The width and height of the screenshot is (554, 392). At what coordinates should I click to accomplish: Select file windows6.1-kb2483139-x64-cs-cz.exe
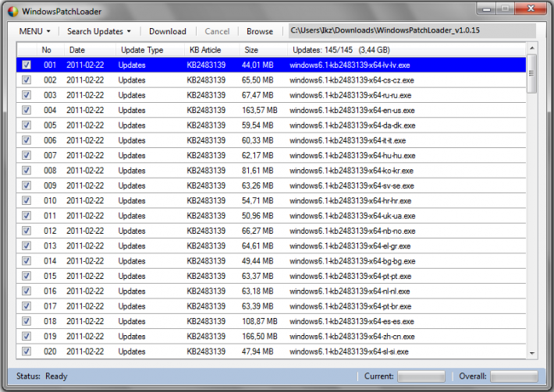point(352,80)
